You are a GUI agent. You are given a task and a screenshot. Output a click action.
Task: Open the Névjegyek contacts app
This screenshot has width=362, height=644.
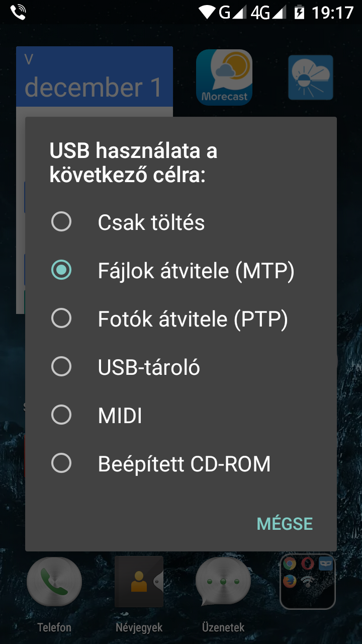[139, 583]
